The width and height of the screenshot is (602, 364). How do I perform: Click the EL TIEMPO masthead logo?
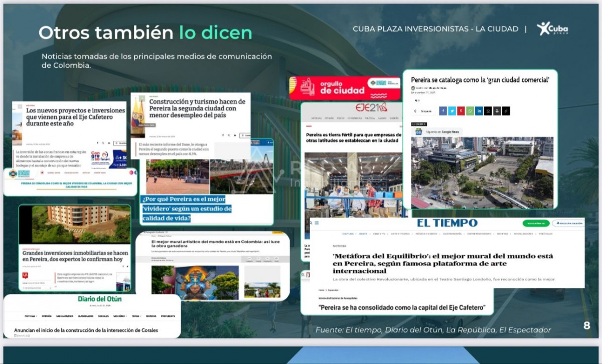[447, 223]
